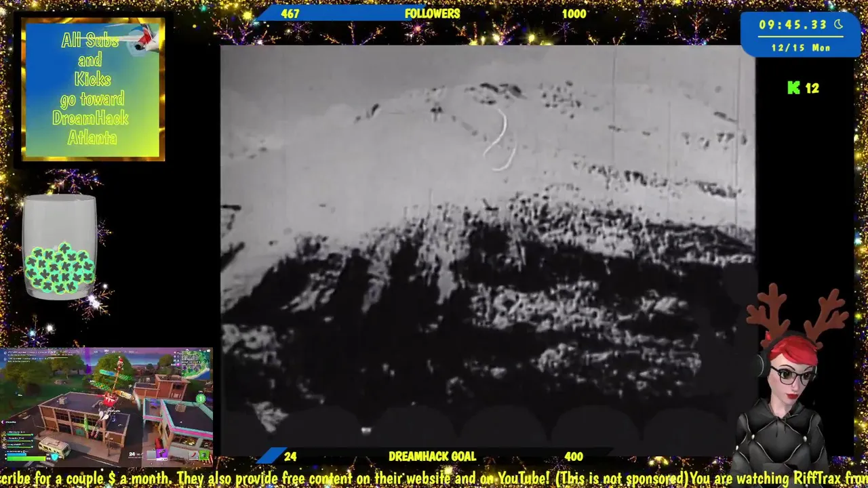Click the scrolling RiffTrax ticker text
868x488 pixels.
434,479
